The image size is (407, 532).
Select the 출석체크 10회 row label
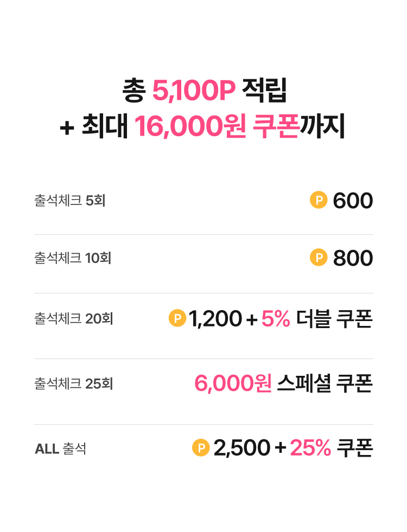point(73,258)
